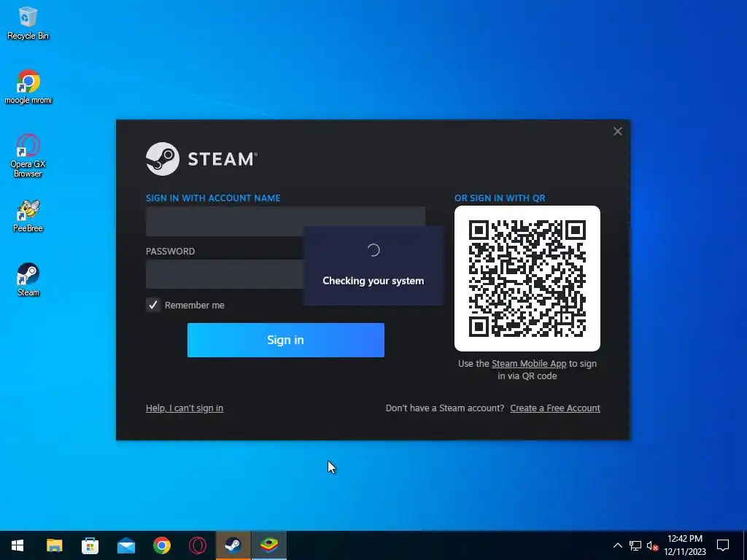Open the Steam desktop shortcut
This screenshot has height=560, width=747.
point(28,280)
